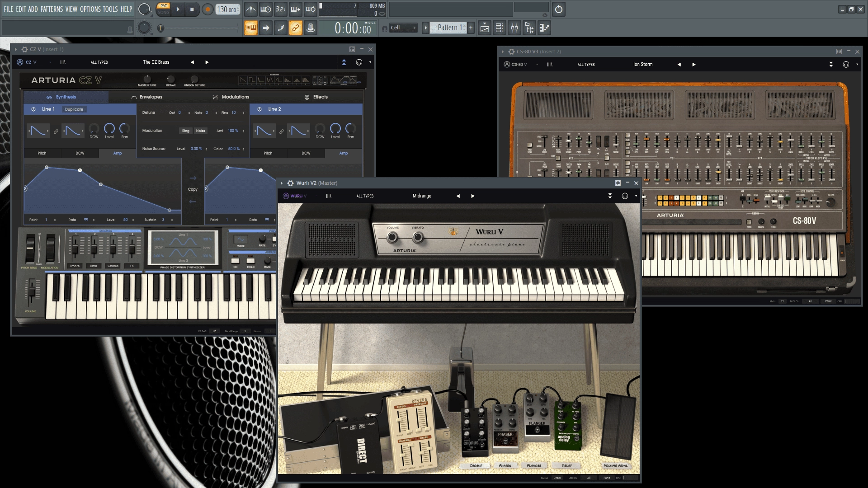Toggle wait for input to start playing icon
Image resolution: width=868 pixels, height=488 pixels.
coord(265,9)
